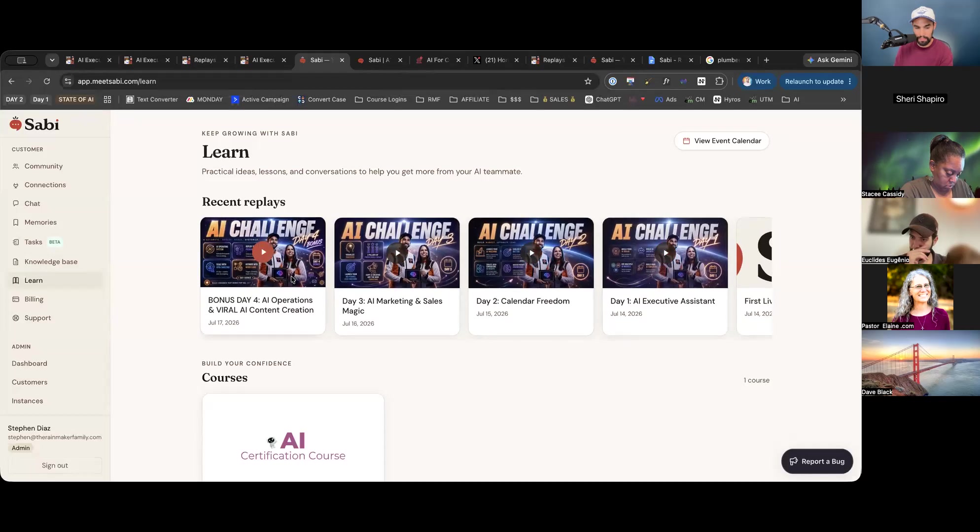The height and width of the screenshot is (532, 980).
Task: Switch to the X '(21) Hor' tab
Action: [x=496, y=60]
